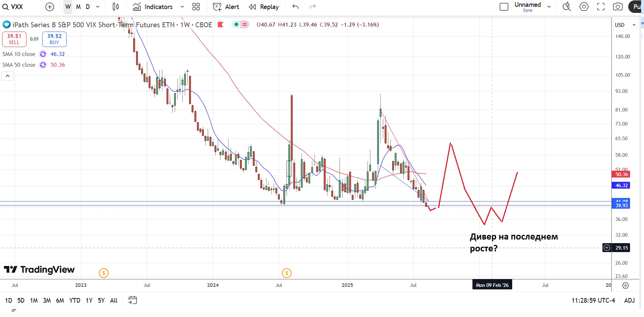The image size is (644, 317).
Task: Open chart settings hexagon icon
Action: [x=584, y=7]
